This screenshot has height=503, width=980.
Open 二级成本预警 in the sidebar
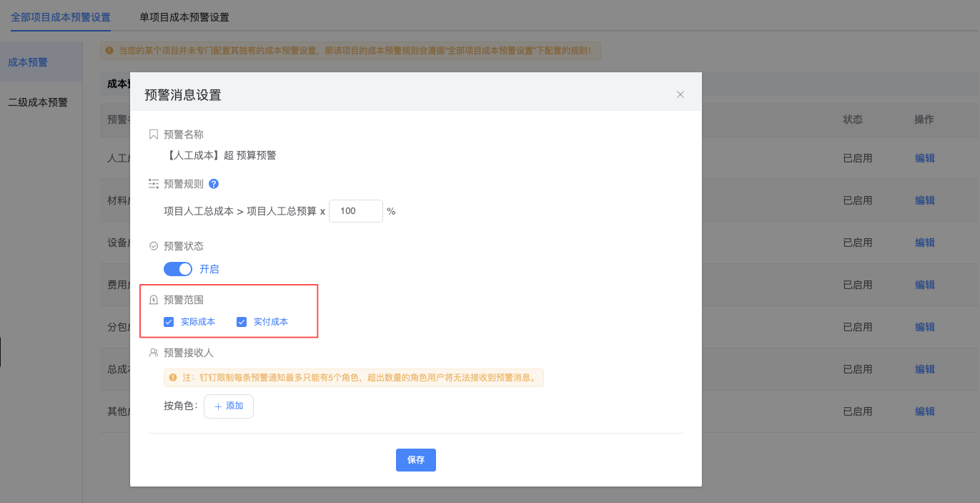click(38, 102)
